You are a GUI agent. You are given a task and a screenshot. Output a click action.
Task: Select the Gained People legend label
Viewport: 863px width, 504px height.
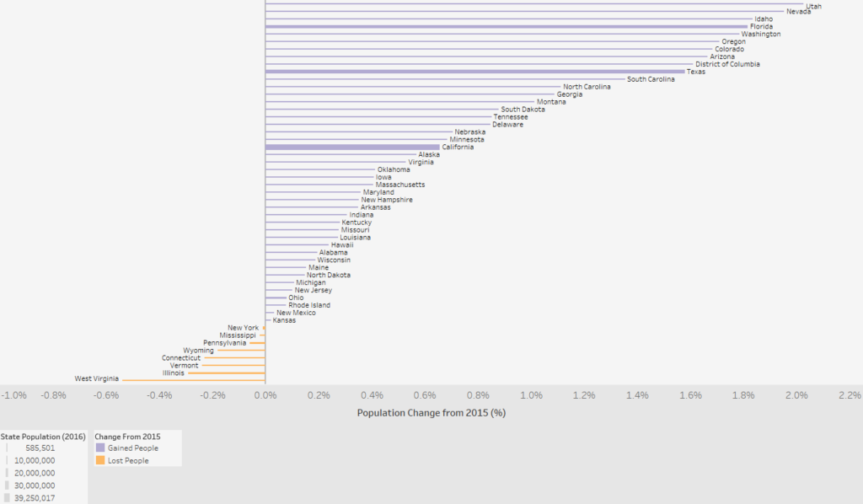click(x=133, y=448)
